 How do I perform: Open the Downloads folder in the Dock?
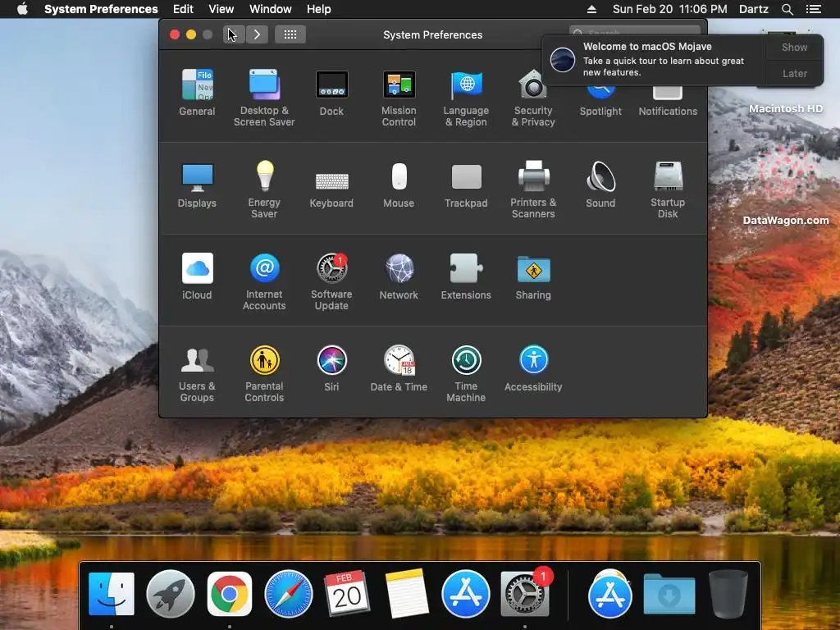[669, 594]
